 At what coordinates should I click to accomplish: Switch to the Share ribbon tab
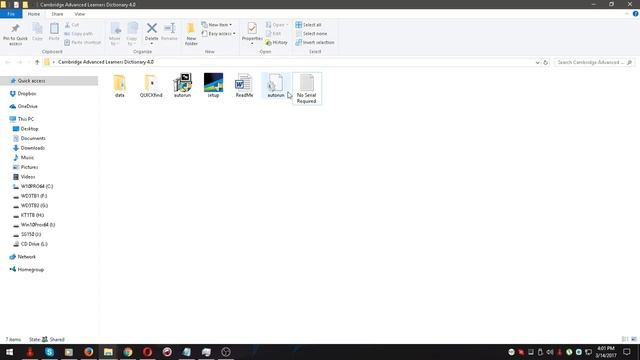(57, 14)
